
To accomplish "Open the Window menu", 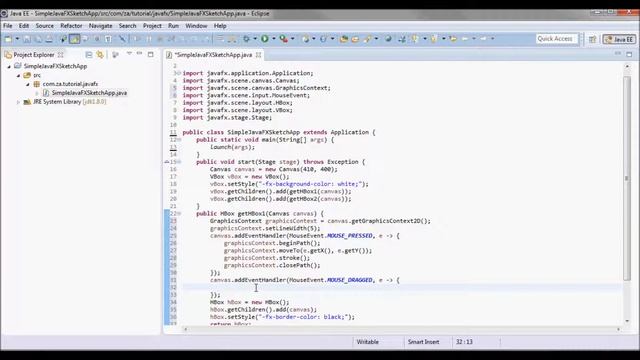I will pos(196,26).
